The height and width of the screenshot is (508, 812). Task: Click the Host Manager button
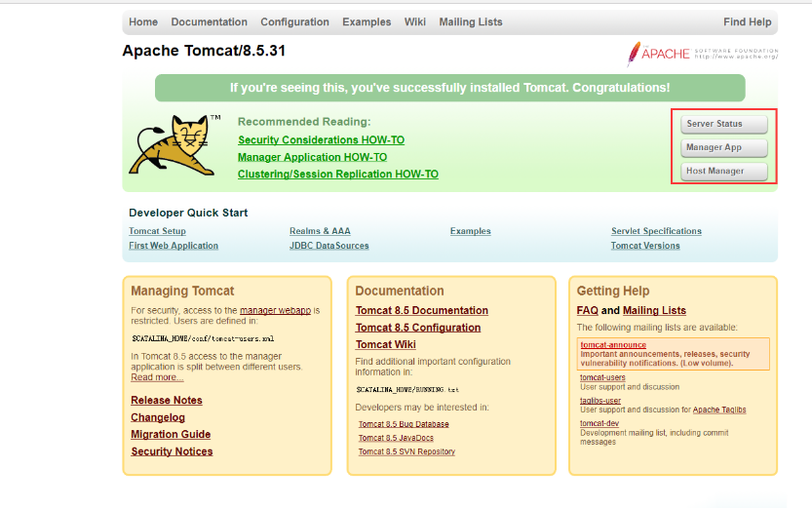(724, 171)
